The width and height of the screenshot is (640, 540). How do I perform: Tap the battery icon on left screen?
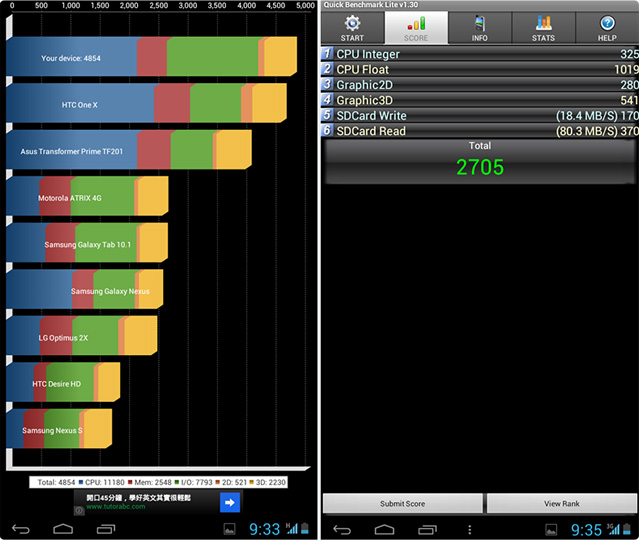[x=305, y=528]
